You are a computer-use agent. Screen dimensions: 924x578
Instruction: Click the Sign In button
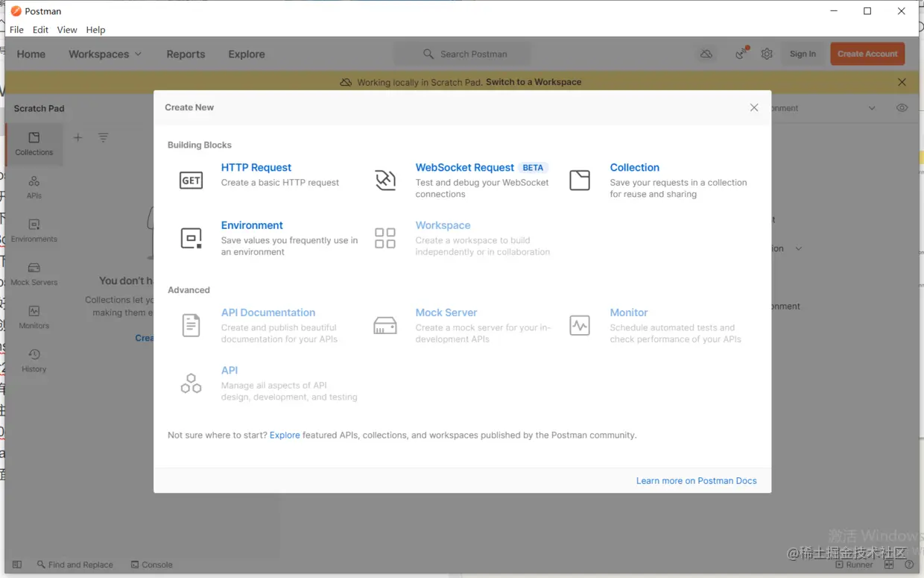click(803, 54)
